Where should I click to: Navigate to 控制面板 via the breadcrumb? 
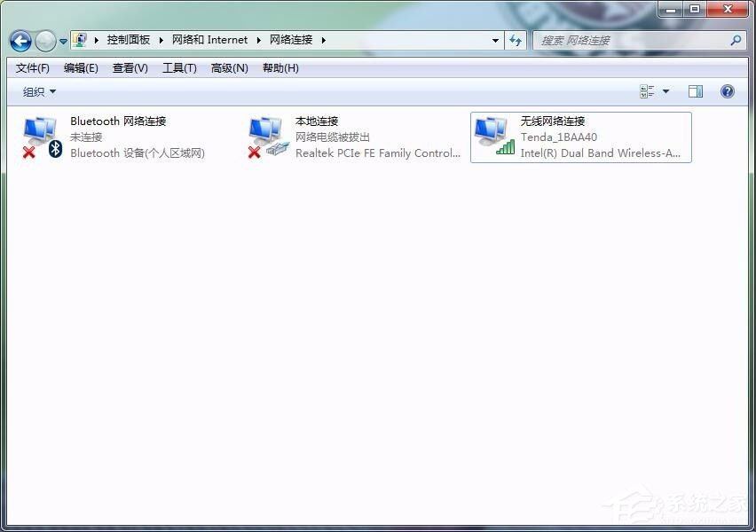click(129, 39)
